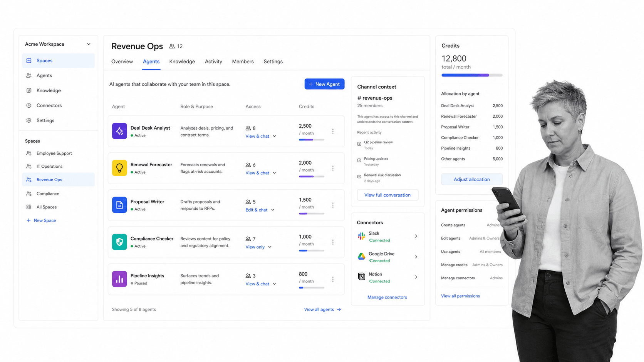
Task: Click the Q2 pipeline review activity icon
Action: pos(359,144)
